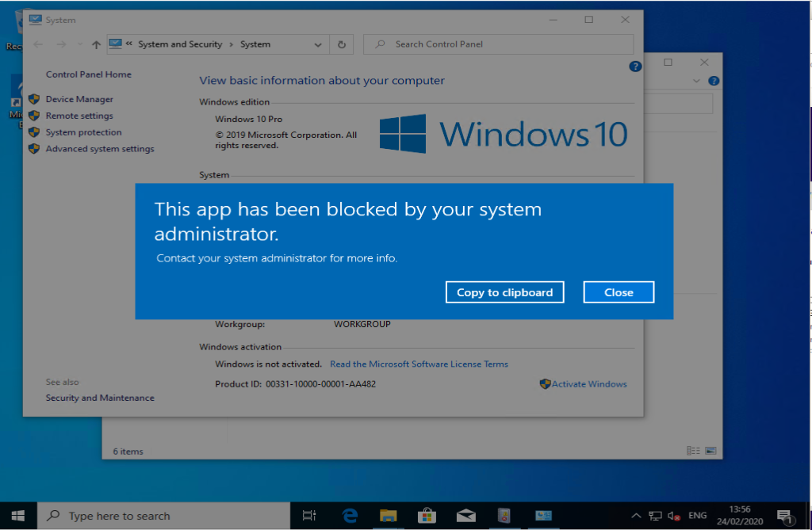Click the Copy to clipboard button
The height and width of the screenshot is (530, 812).
coord(504,292)
